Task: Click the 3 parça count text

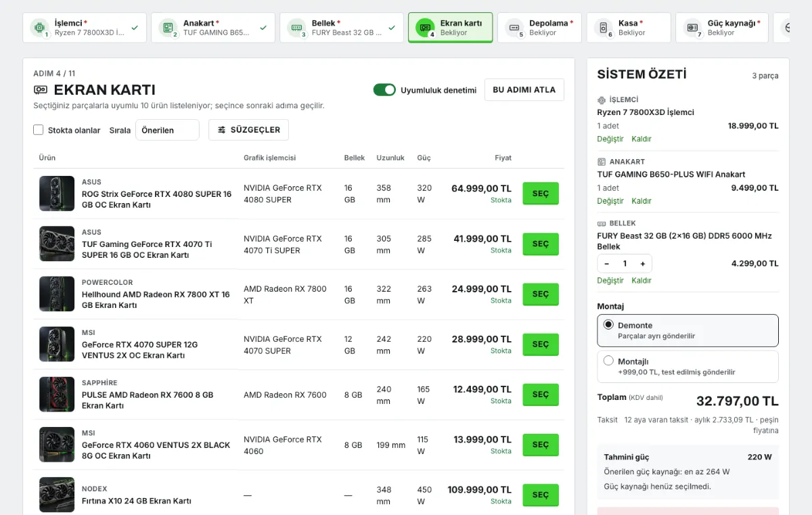Action: (x=765, y=76)
